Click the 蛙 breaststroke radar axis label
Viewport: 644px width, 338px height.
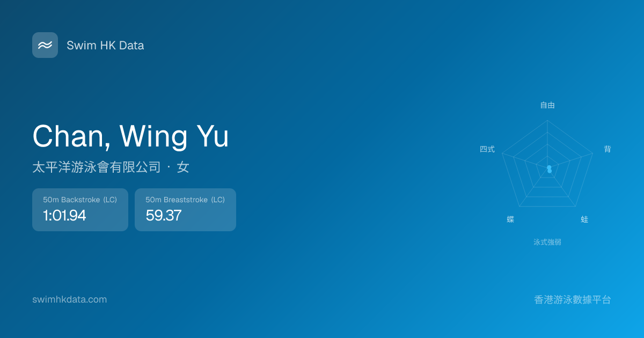click(x=584, y=219)
